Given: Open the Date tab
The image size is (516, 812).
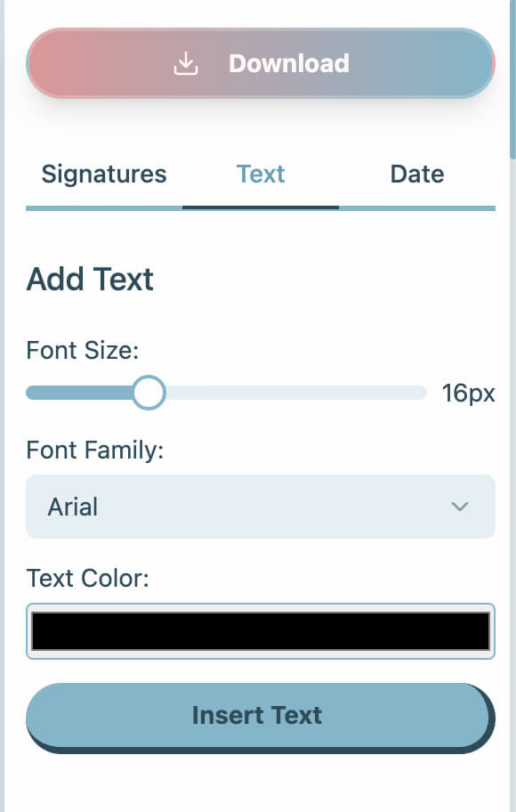Looking at the screenshot, I should pyautogui.click(x=416, y=174).
